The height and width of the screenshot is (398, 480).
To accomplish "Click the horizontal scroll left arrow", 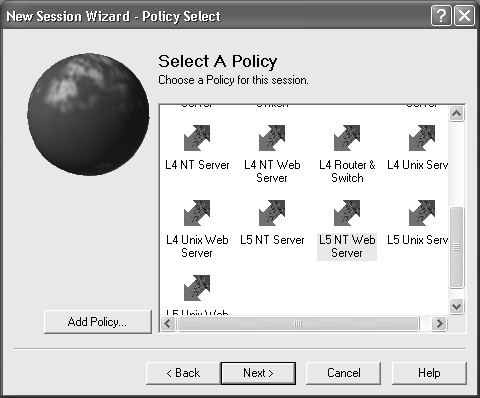I will (168, 323).
